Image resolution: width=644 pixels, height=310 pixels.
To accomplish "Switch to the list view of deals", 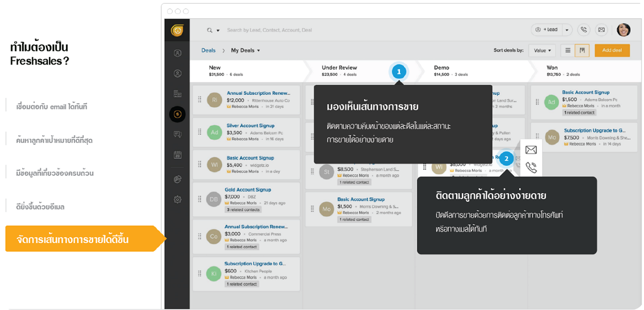I will (568, 50).
